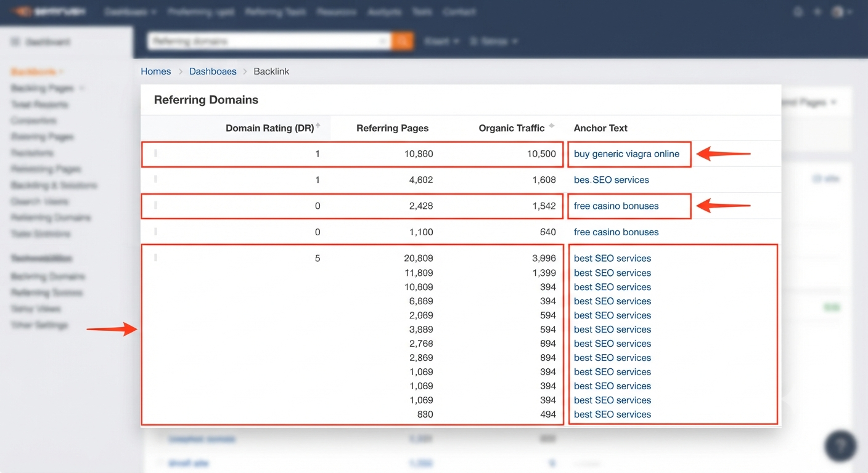Click the 10,809 referring pages value
This screenshot has height=473, width=868.
point(419,287)
